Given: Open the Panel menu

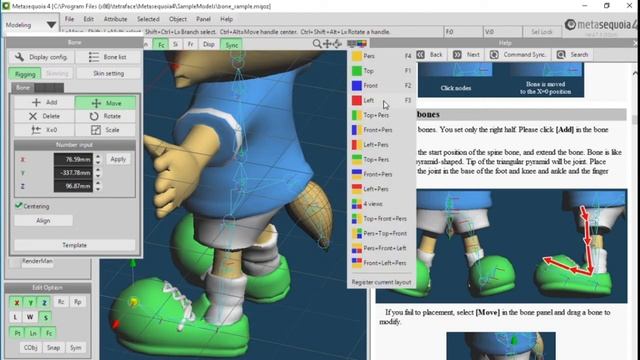Looking at the screenshot, I should pyautogui.click(x=203, y=19).
